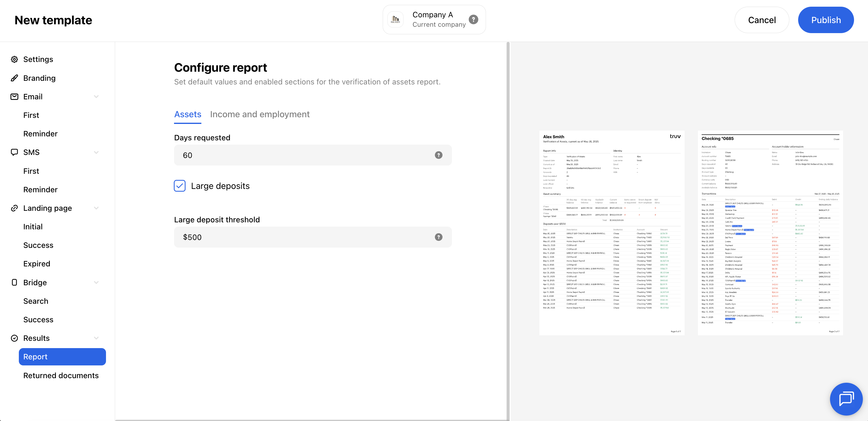The height and width of the screenshot is (421, 868).
Task: Click the Branding brush icon
Action: (x=14, y=78)
